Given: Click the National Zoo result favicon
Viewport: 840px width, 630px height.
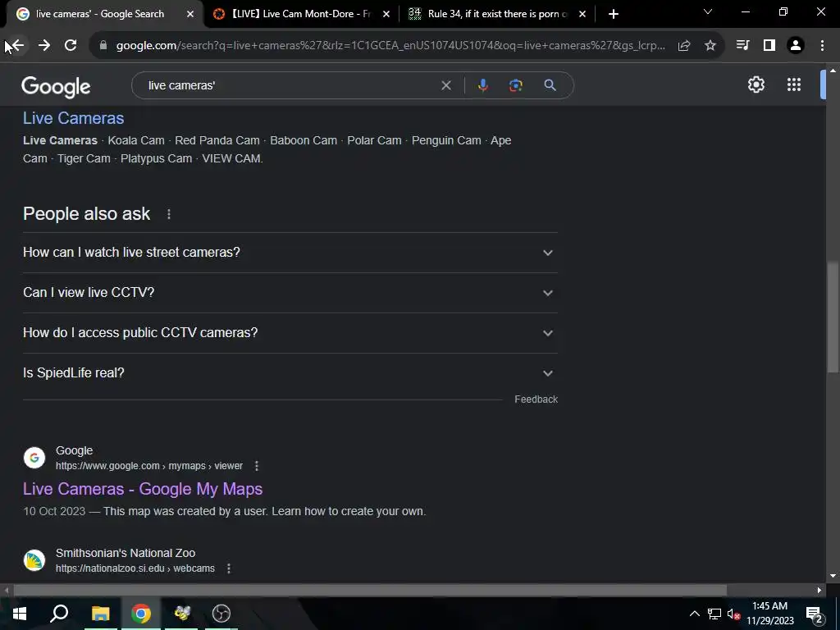Looking at the screenshot, I should [x=34, y=559].
